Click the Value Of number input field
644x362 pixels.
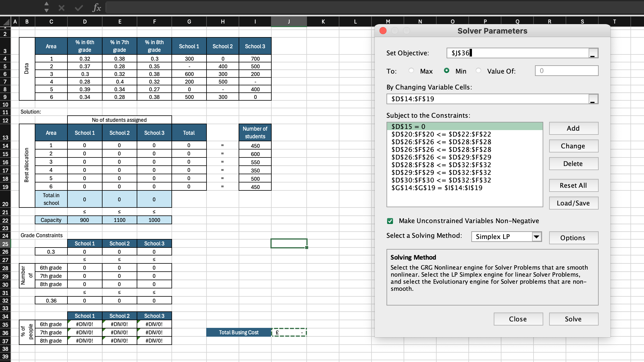coord(566,71)
